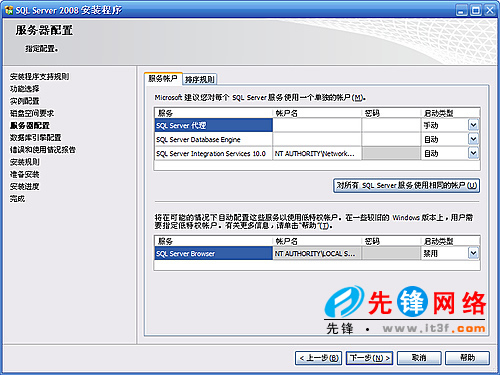Image resolution: width=500 pixels, height=375 pixels.
Task: Select the SQL Server Database Engine row
Action: (214, 139)
